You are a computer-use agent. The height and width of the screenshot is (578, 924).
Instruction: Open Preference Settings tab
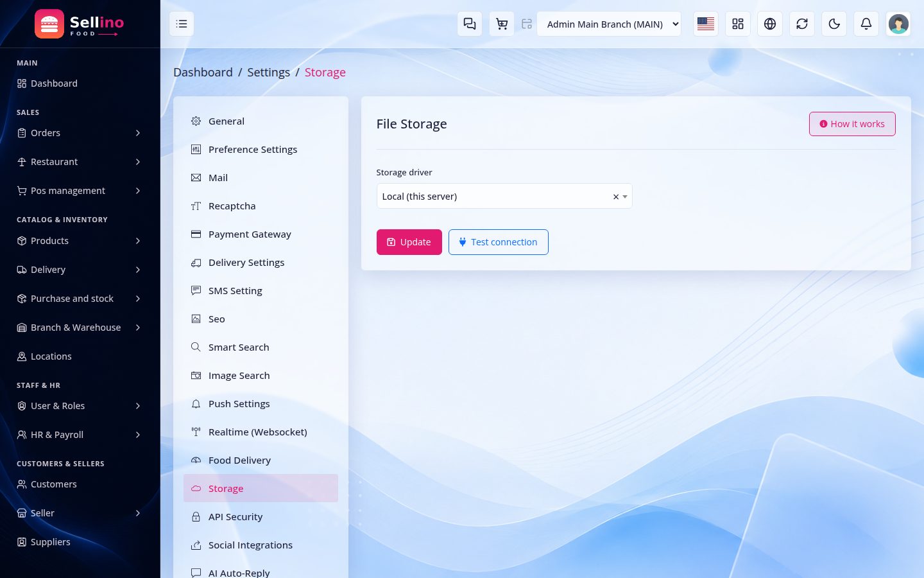pyautogui.click(x=261, y=149)
